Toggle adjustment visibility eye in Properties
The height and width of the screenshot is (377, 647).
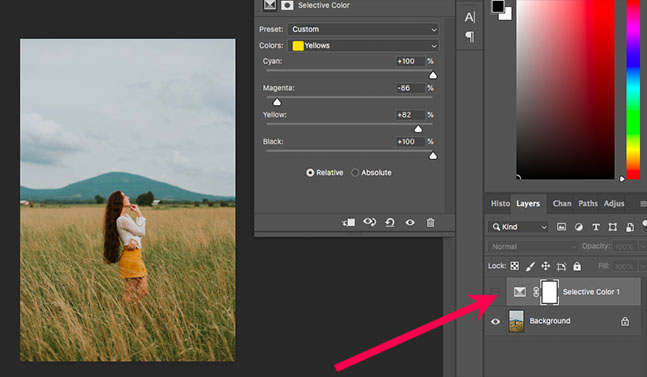pyautogui.click(x=410, y=223)
